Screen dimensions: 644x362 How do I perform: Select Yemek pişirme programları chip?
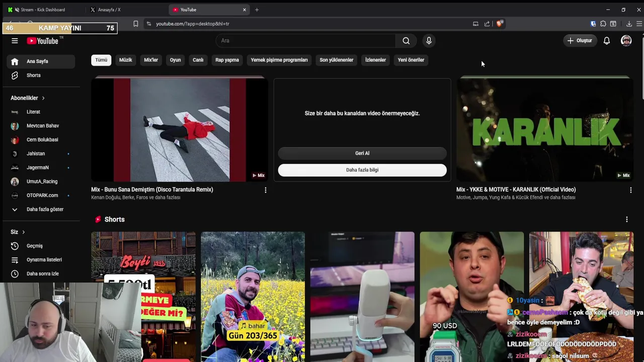(279, 60)
